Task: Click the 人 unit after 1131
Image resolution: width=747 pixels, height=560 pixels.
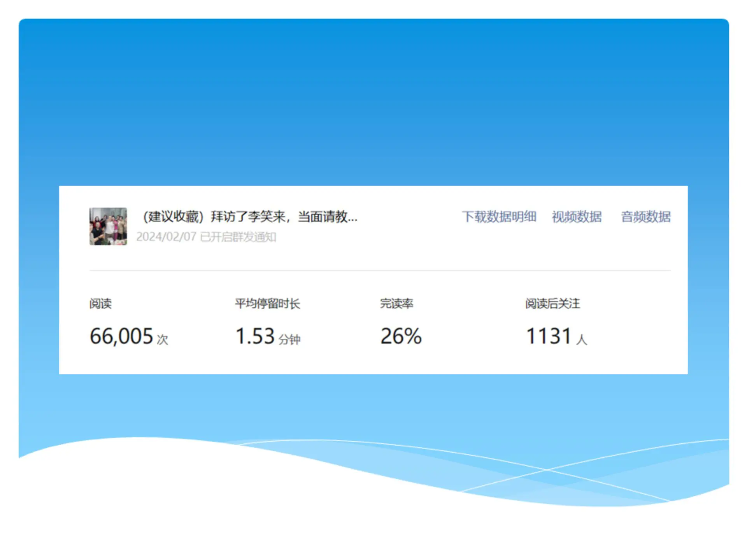Action: pyautogui.click(x=581, y=339)
